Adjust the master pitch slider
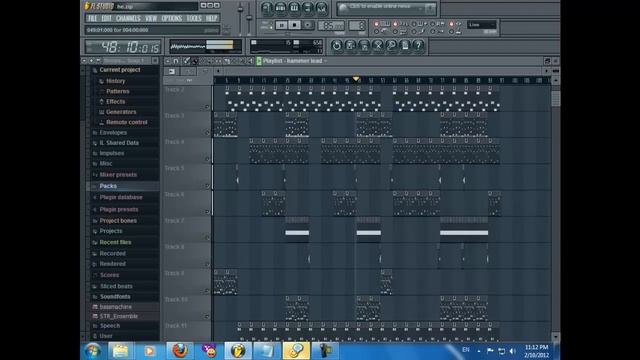640x360 pixels. (249, 18)
